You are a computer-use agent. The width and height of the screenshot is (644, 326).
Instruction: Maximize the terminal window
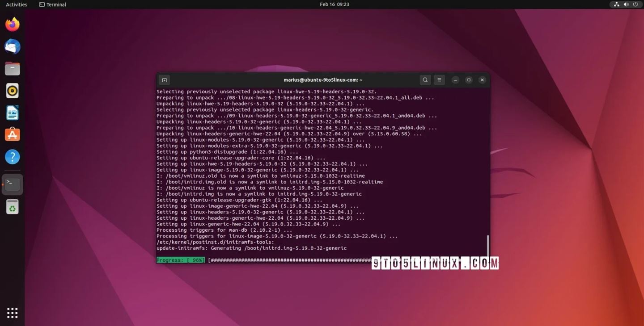[x=469, y=80]
